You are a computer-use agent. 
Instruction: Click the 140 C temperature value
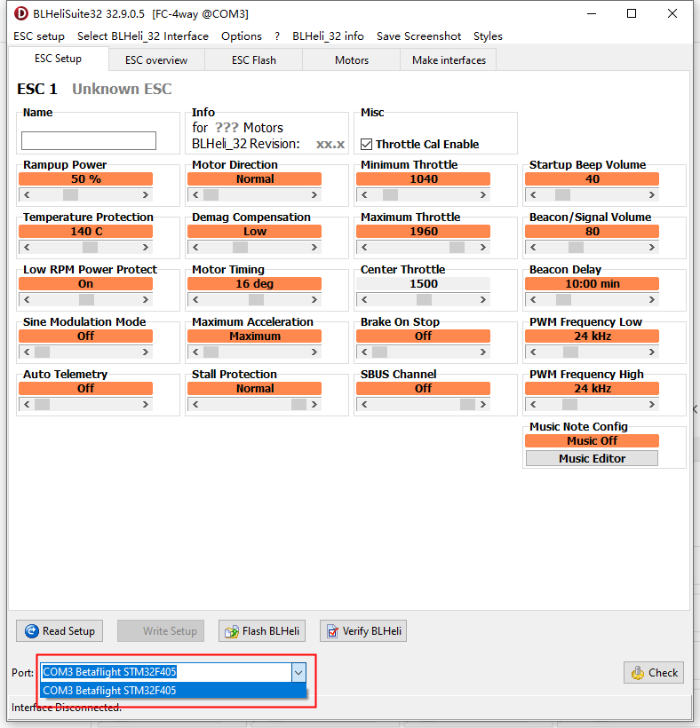[86, 231]
